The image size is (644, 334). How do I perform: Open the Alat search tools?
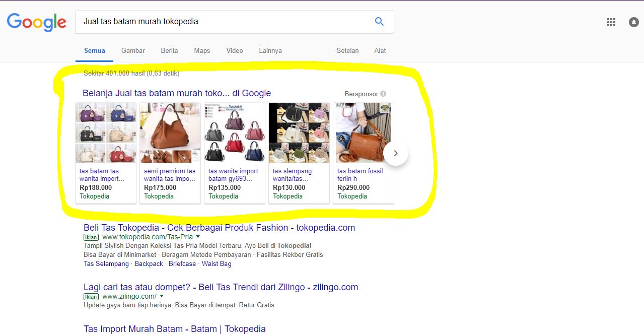point(380,50)
